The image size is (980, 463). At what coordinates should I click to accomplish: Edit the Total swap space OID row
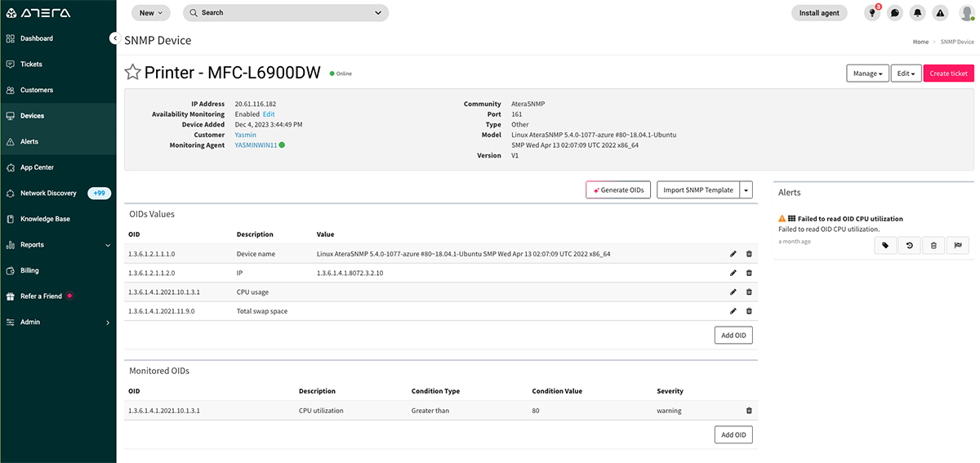point(733,311)
